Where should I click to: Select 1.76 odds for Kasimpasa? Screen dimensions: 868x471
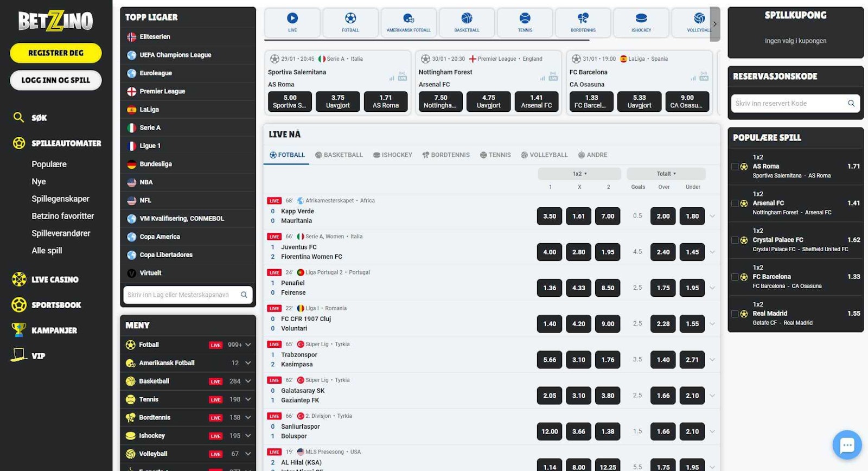(608, 359)
